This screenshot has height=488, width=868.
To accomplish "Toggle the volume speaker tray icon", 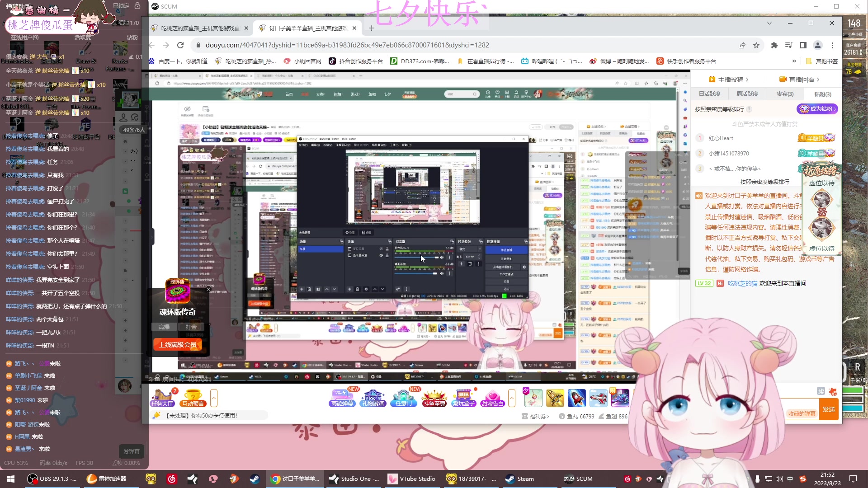I will (779, 479).
